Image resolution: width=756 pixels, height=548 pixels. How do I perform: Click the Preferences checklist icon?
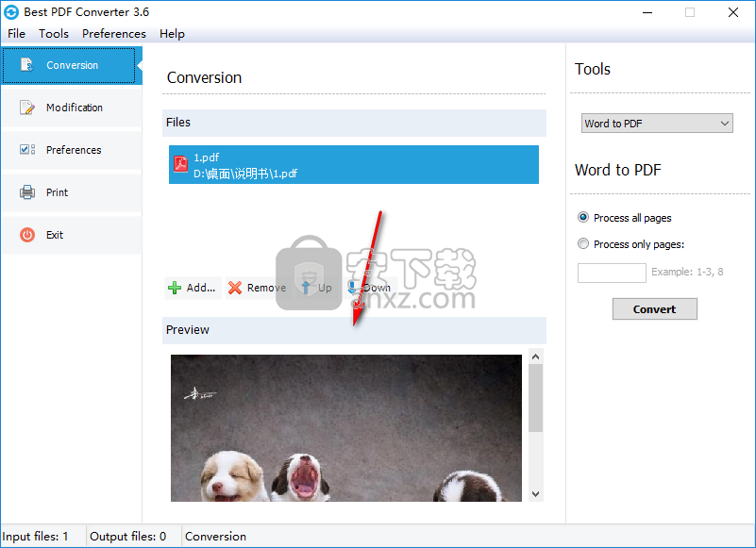(x=27, y=150)
